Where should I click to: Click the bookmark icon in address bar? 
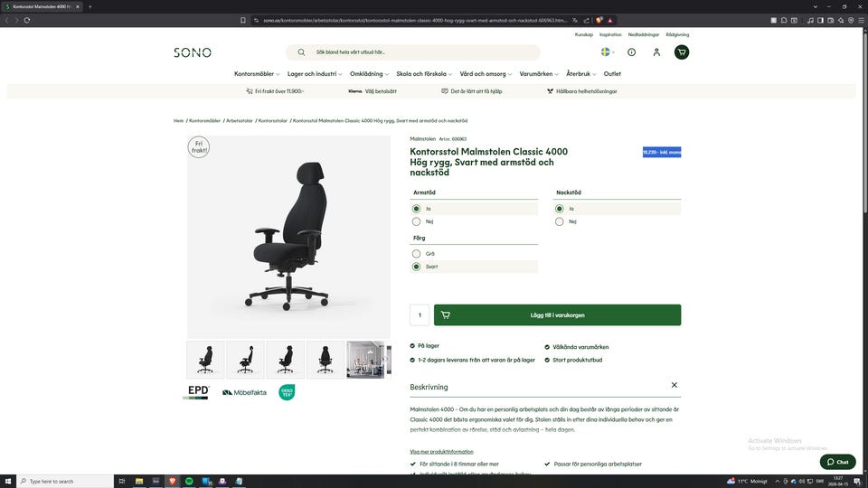coord(243,20)
